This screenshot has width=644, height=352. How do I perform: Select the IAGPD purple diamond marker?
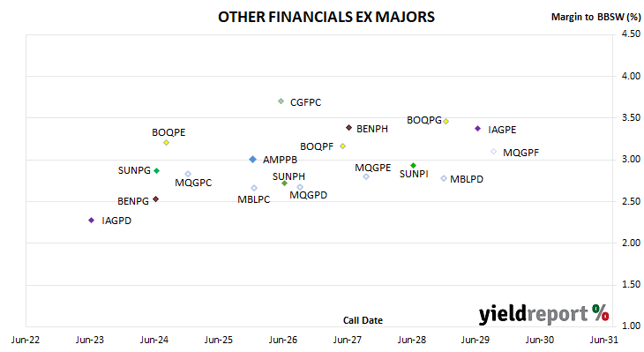[92, 221]
